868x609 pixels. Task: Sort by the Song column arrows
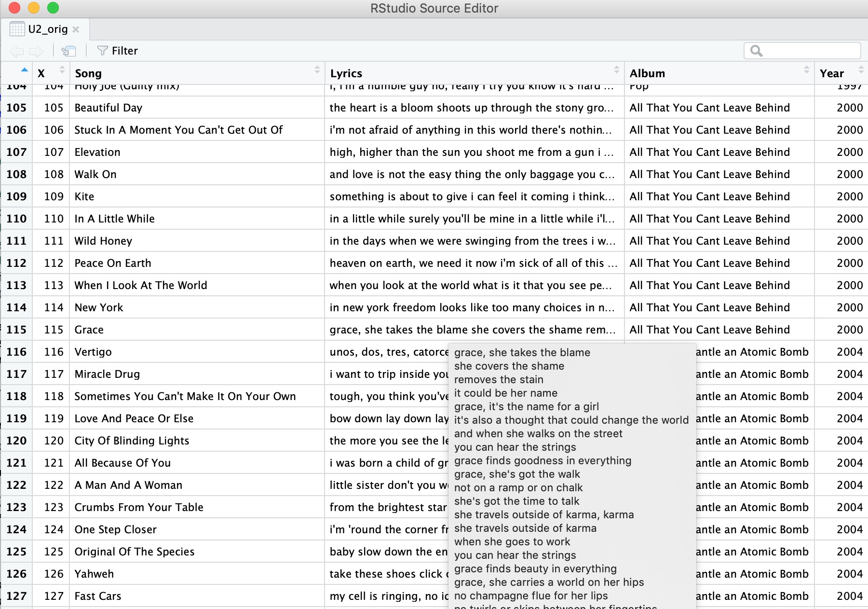(317, 70)
